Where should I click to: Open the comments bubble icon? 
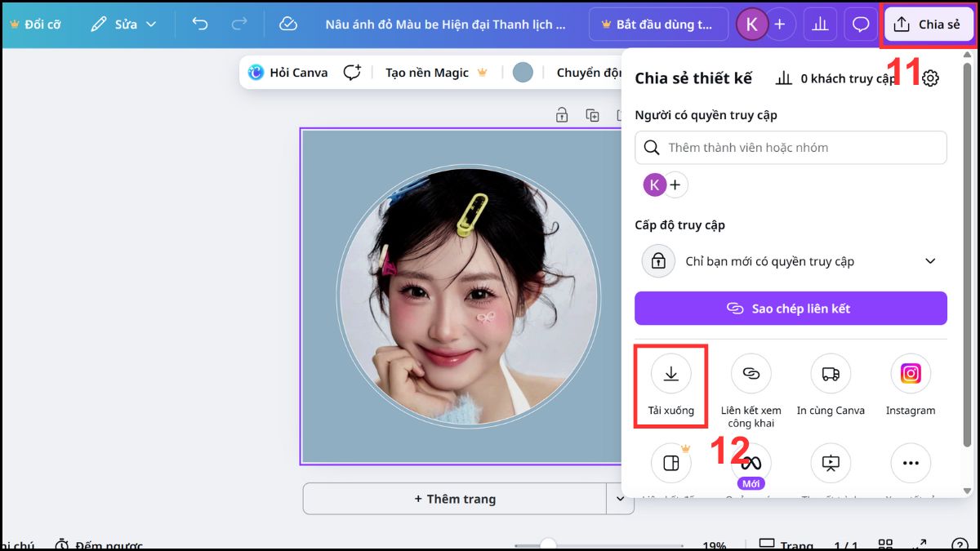point(860,24)
